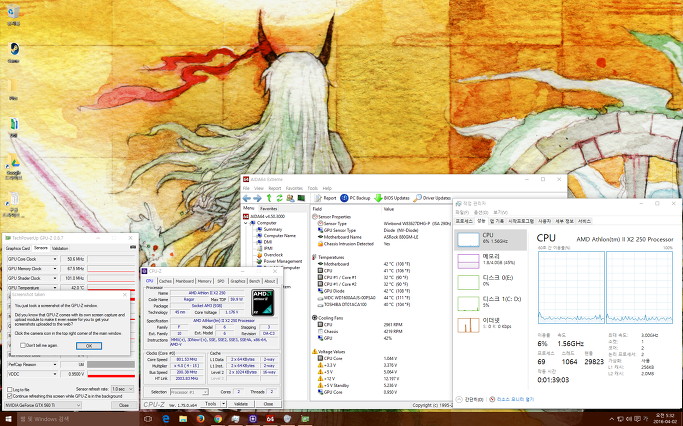The width and height of the screenshot is (683, 426).
Task: Select Ethernet panel in Task Manager sidebar
Action: (490, 324)
